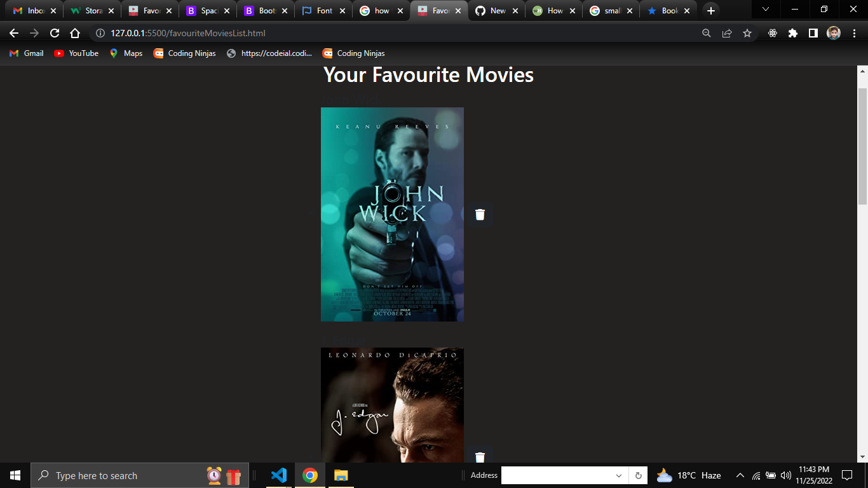This screenshot has height=488, width=868.
Task: Launch Visual Studio Code from the taskbar
Action: [279, 475]
